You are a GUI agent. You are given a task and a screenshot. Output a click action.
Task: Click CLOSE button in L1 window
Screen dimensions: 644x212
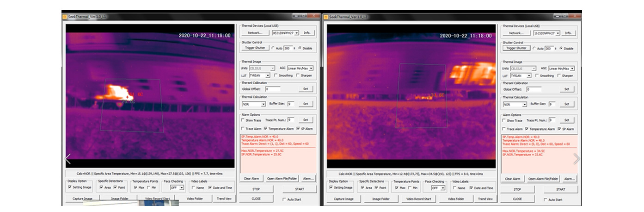click(256, 199)
